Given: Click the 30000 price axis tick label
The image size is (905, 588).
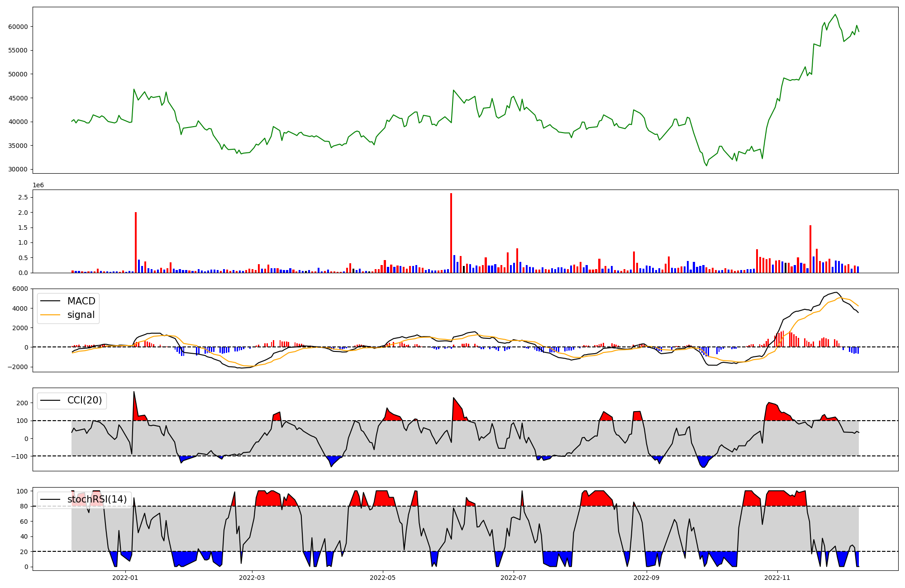Looking at the screenshot, I should (x=18, y=170).
